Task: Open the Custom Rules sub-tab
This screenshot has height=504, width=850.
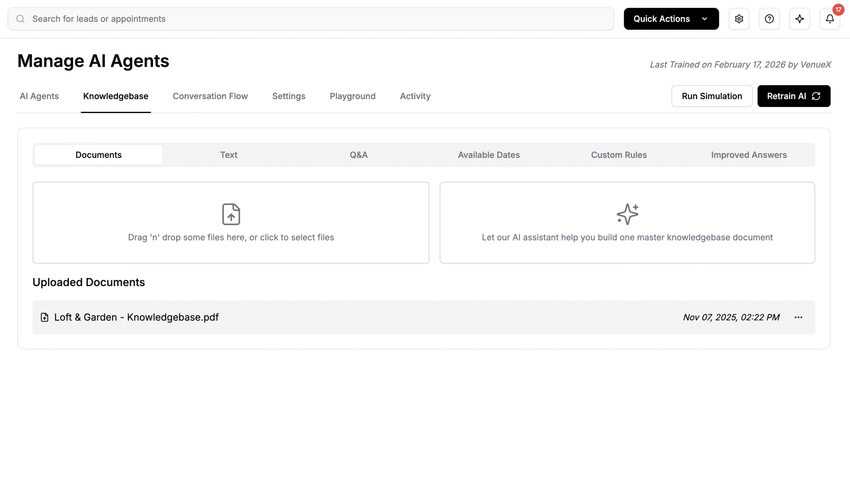Action: (618, 155)
